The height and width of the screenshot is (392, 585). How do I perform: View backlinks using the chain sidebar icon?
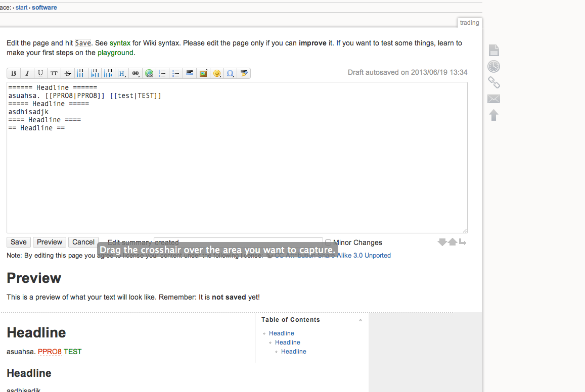493,82
